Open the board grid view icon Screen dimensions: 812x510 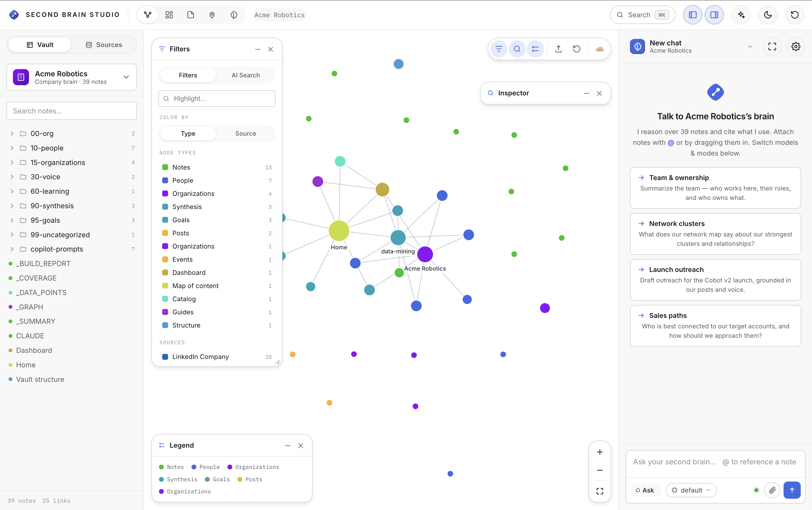point(169,15)
